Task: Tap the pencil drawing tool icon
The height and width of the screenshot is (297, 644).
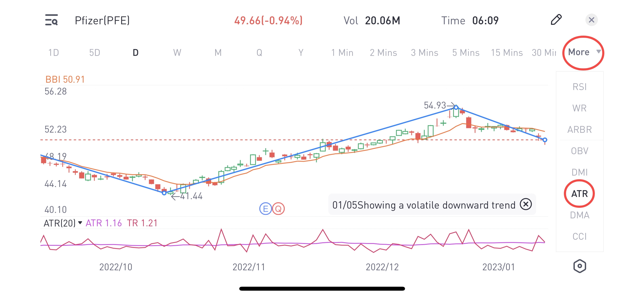Action: pyautogui.click(x=556, y=20)
